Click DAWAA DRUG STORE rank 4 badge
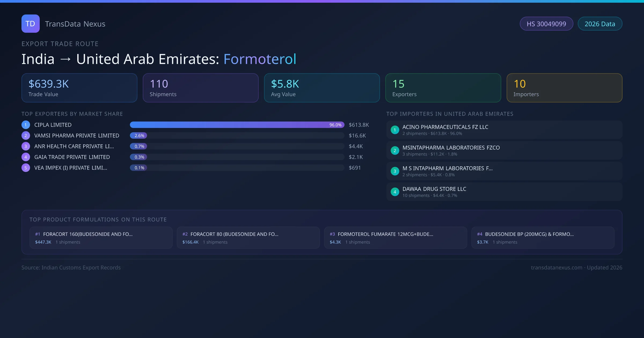Screen dimensions: 644x338 click(x=395, y=192)
